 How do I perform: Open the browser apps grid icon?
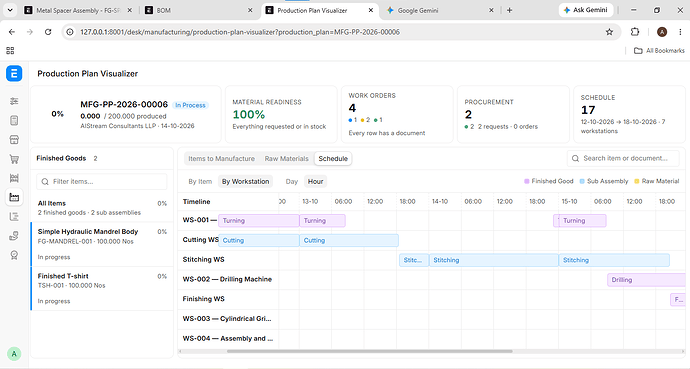click(10, 51)
